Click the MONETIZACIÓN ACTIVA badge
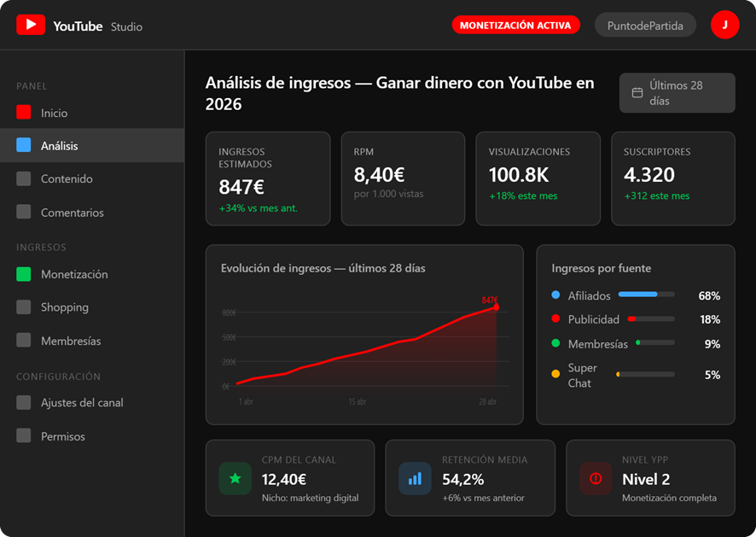Viewport: 756px width, 537px height. pyautogui.click(x=515, y=25)
